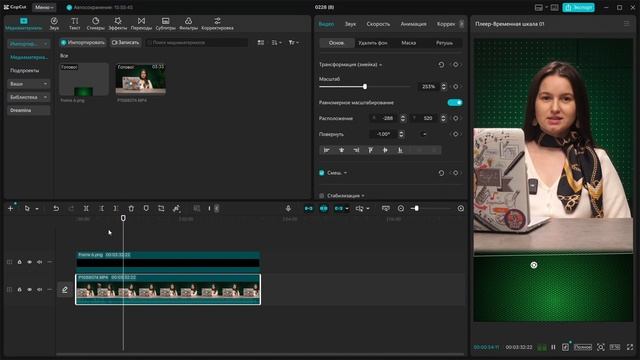Collapse the Трансформация section
This screenshot has height=360, width=640.
coord(380,65)
